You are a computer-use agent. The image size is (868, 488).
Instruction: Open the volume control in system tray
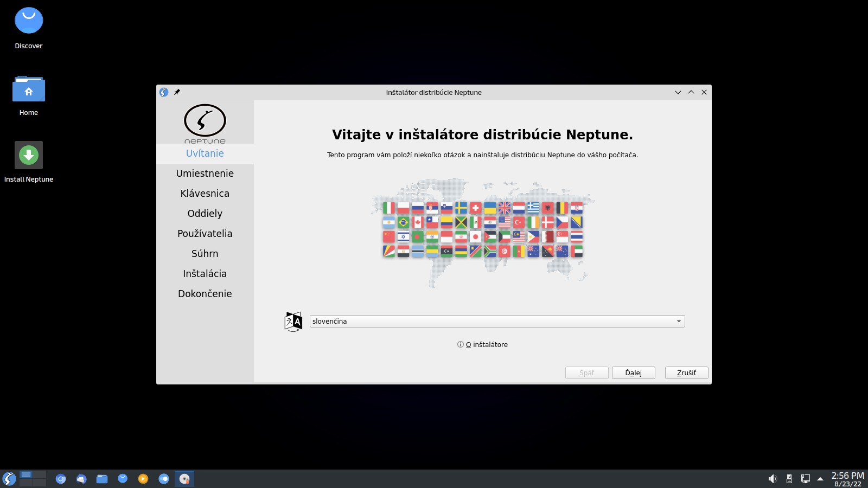tap(773, 479)
